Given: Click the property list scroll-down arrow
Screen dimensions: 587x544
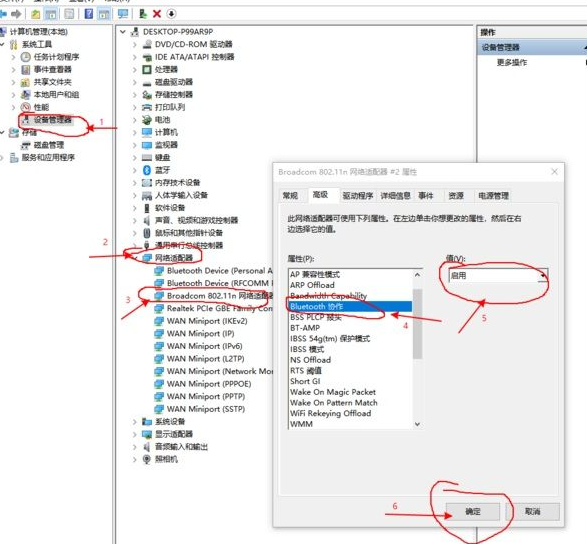Looking at the screenshot, I should click(x=417, y=424).
